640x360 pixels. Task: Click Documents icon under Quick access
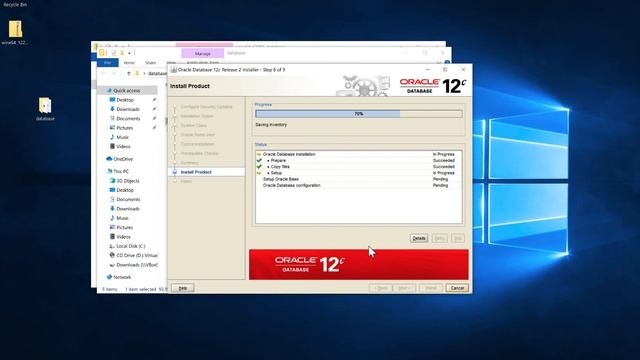click(x=112, y=118)
